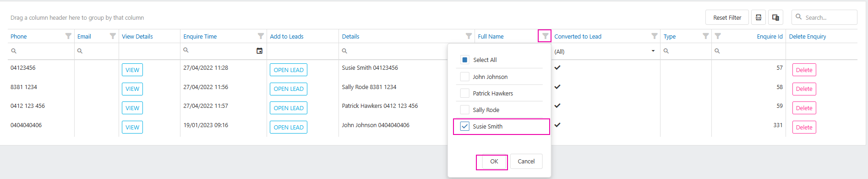868x179 pixels.
Task: Open the Enquire Time column filter icon
Action: pos(261,36)
